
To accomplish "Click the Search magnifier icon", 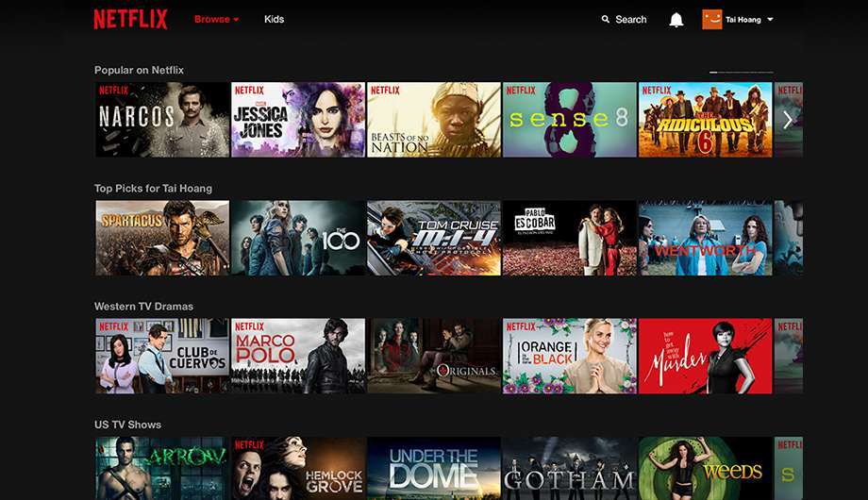I will (606, 20).
